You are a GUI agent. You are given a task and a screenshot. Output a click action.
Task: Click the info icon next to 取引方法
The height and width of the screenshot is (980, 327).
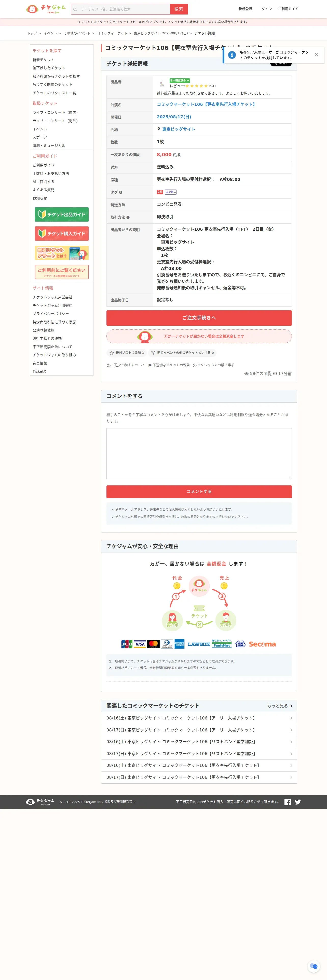[128, 217]
